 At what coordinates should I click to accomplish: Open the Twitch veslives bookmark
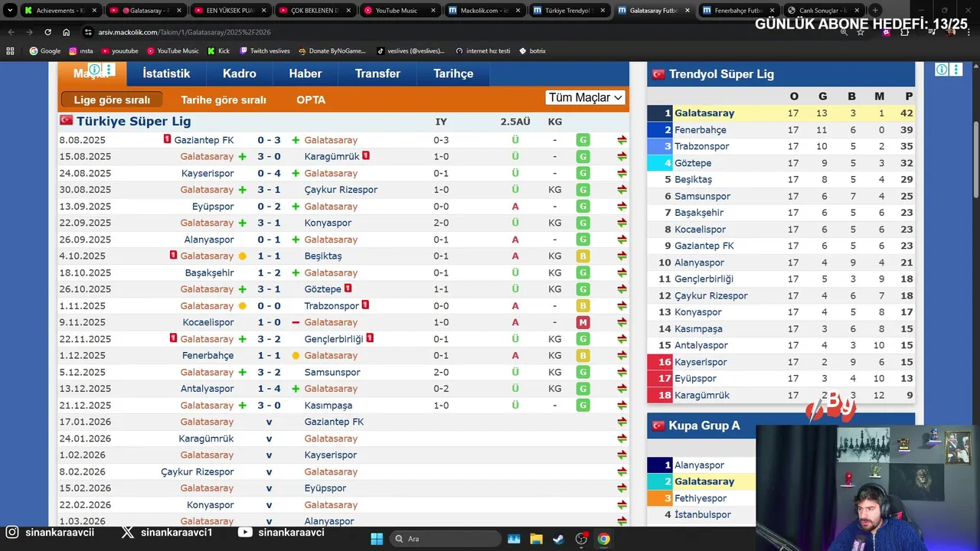point(264,51)
